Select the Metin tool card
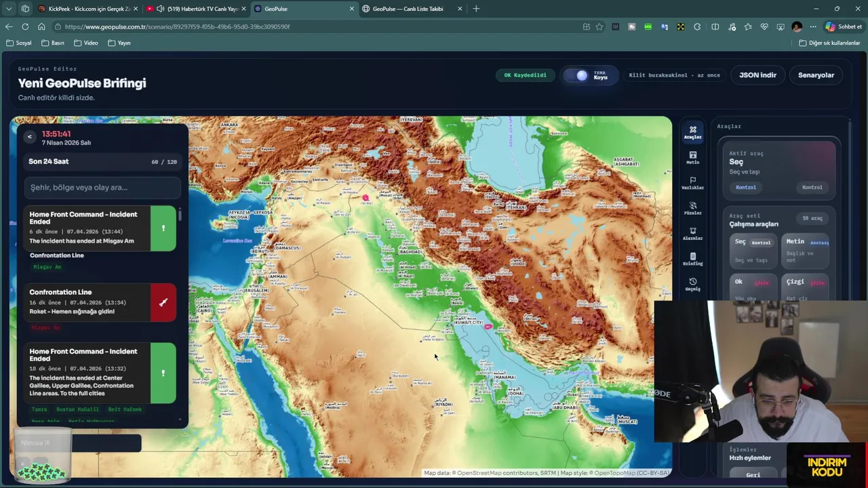This screenshot has height=488, width=868. click(x=806, y=251)
